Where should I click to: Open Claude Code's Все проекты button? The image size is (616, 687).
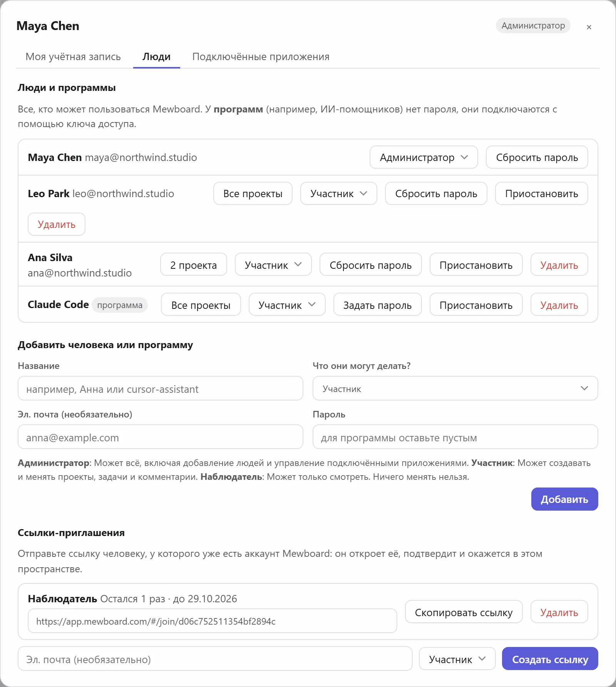click(201, 305)
